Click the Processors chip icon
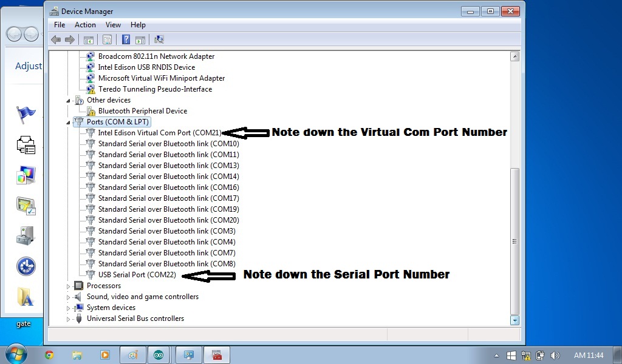Screen dimensions: 622x364 coord(79,286)
